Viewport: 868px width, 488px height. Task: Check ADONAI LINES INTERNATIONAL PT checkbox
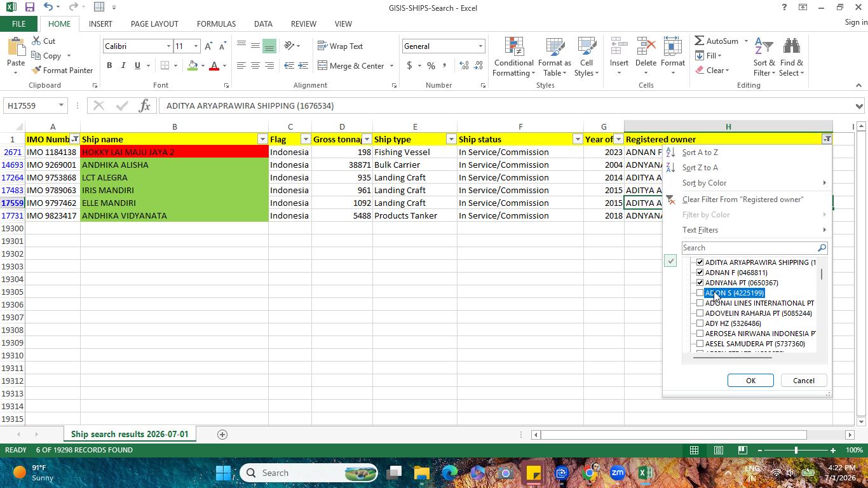coord(700,303)
